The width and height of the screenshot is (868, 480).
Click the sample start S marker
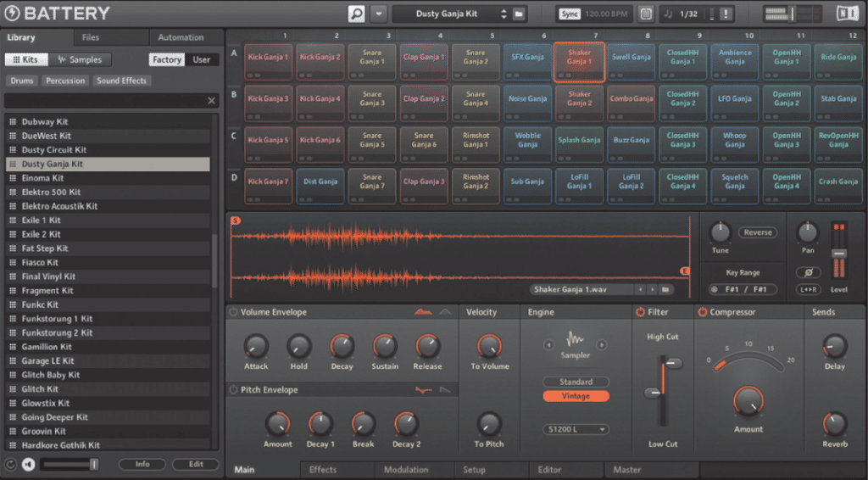click(x=236, y=220)
